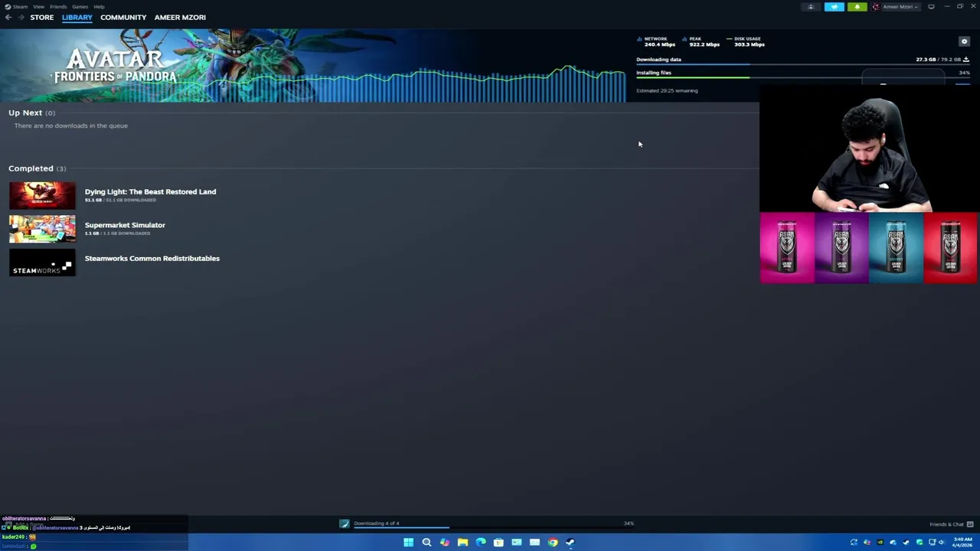This screenshot has width=980, height=551.
Task: Click the Completed section header
Action: [x=37, y=168]
